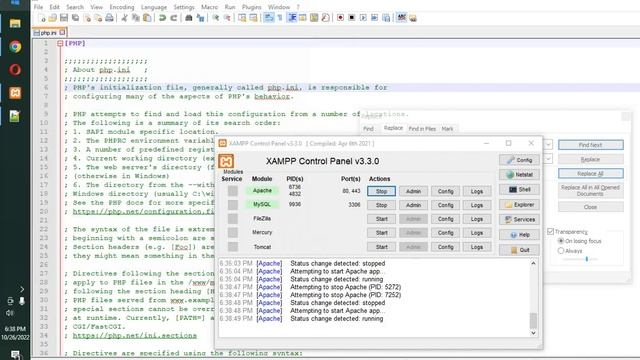Click the Paste clipboard toolbar icon

pos(147,18)
